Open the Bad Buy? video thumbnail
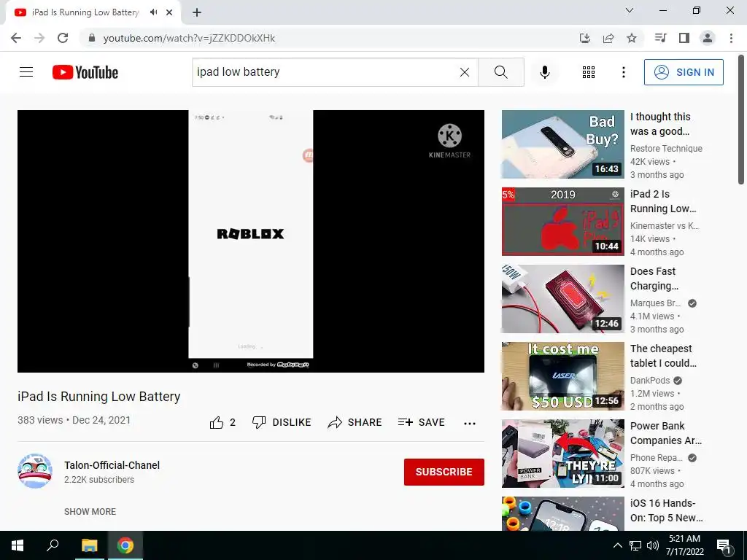747x560 pixels. (x=562, y=144)
